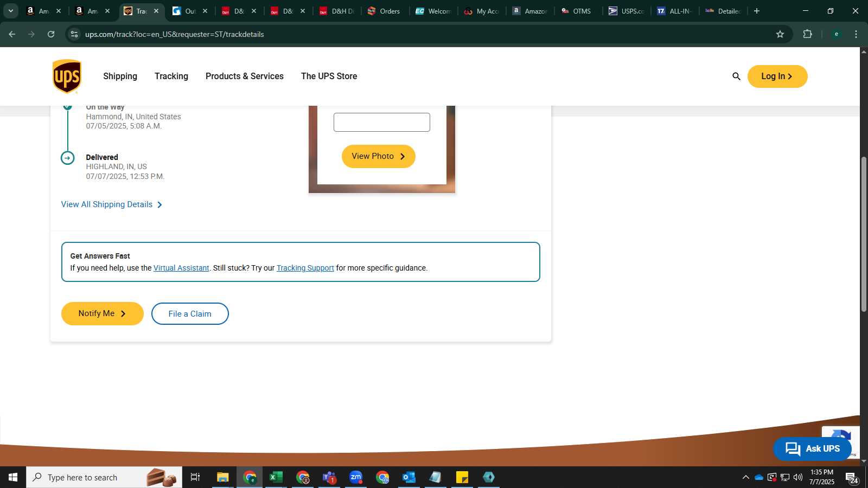Open OneDrive cloud tray icon

[759, 477]
